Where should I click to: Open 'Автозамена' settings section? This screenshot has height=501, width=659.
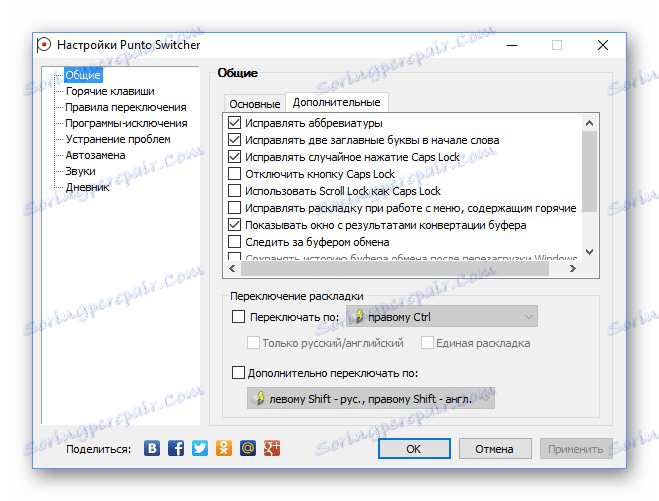pos(95,155)
